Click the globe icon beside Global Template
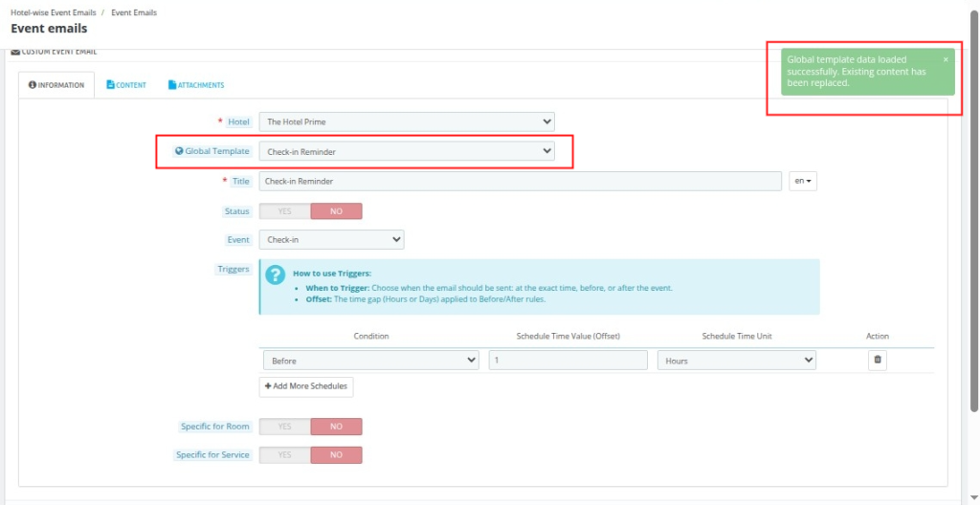Image resolution: width=980 pixels, height=505 pixels. [x=179, y=151]
